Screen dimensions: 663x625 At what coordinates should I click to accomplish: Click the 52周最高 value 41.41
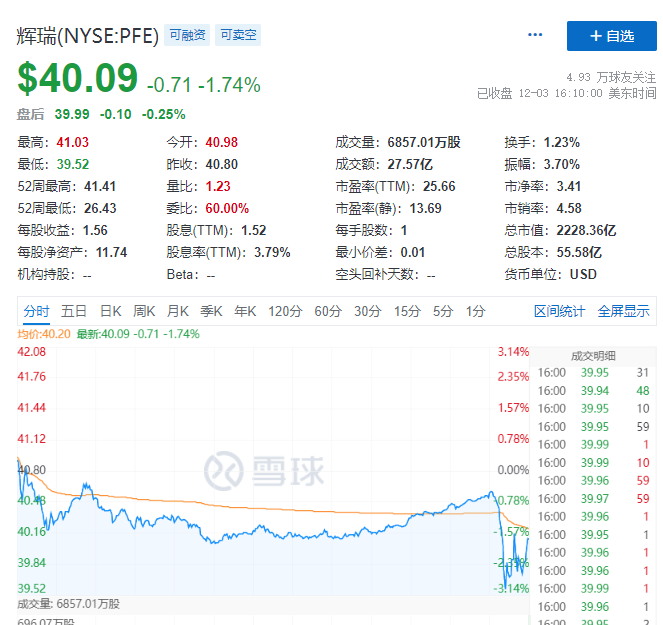click(x=100, y=186)
